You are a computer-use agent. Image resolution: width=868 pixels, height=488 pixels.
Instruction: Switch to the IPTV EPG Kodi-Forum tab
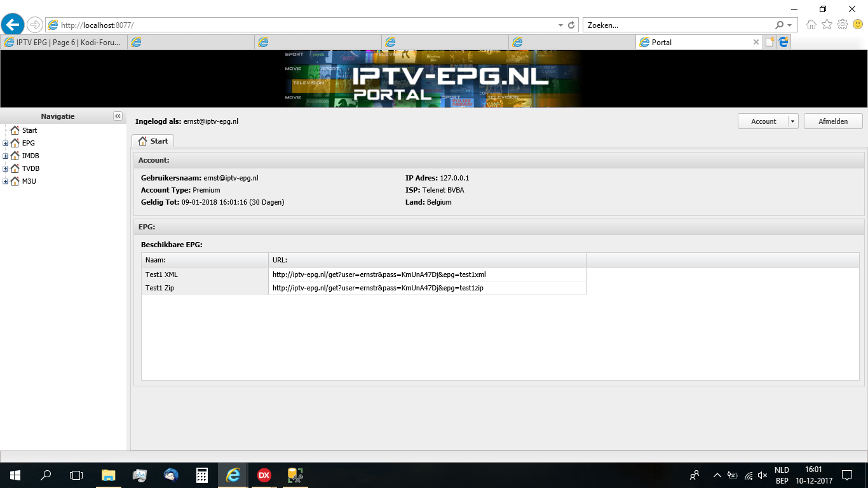click(x=64, y=42)
